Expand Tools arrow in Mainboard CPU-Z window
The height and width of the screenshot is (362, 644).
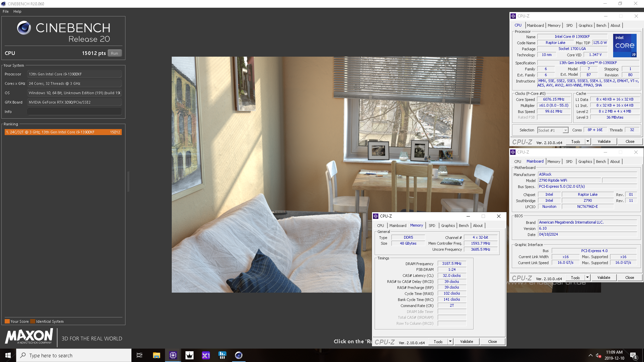pos(587,278)
